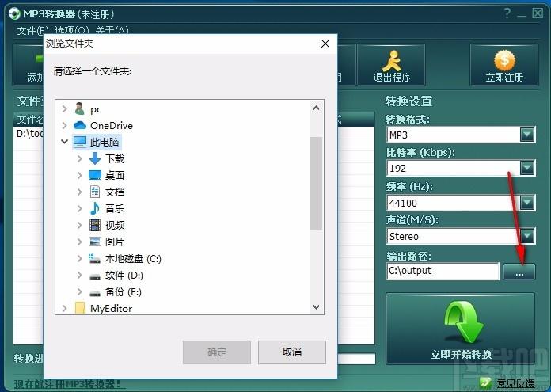Click the feedback (意见反馈) icon
The height and width of the screenshot is (392, 551).
[487, 383]
